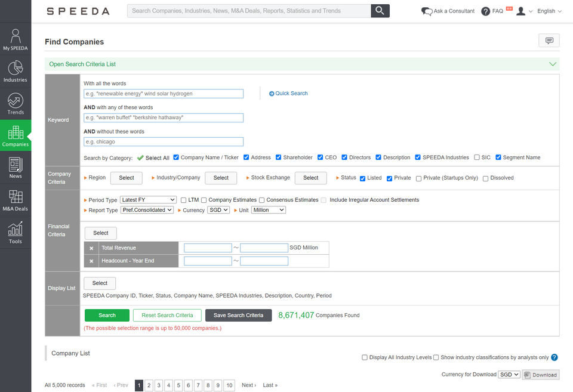This screenshot has height=392, width=573.
Task: Click the Select All green checkmark
Action: [140, 158]
